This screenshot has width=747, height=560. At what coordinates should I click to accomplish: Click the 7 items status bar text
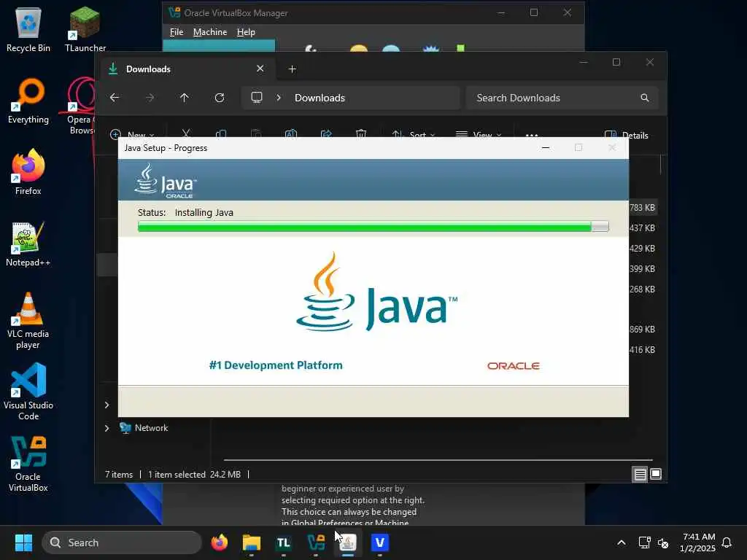119,474
